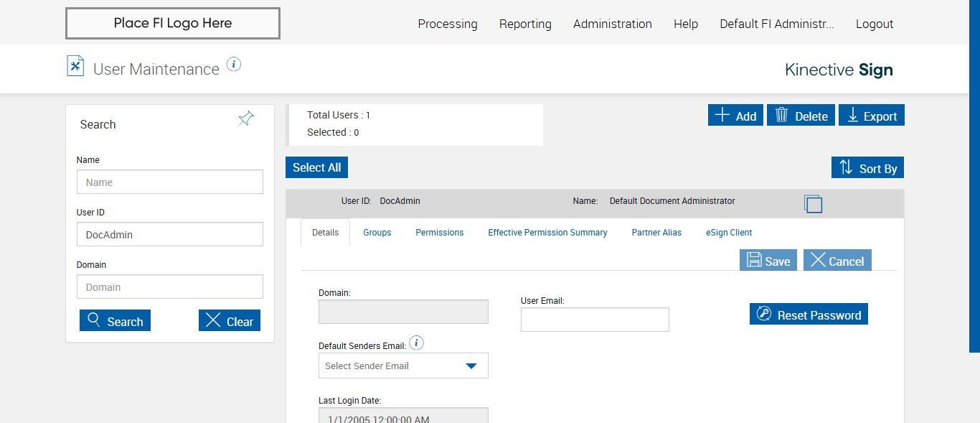Export the user list
Screen dimensions: 980x423
coord(872,116)
